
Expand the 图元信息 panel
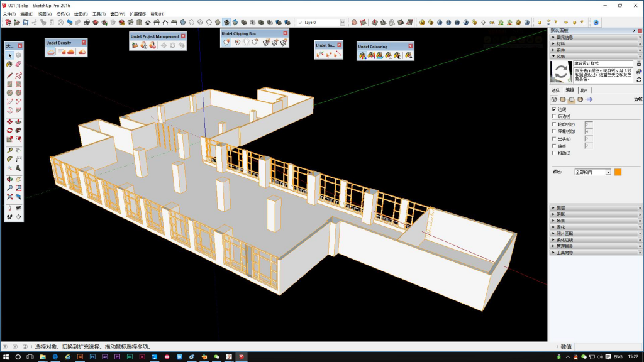pos(596,37)
